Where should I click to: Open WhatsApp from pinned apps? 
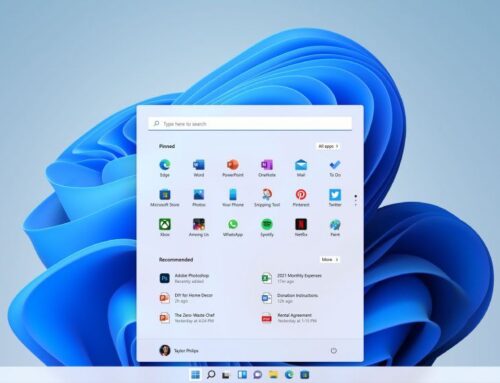[233, 228]
